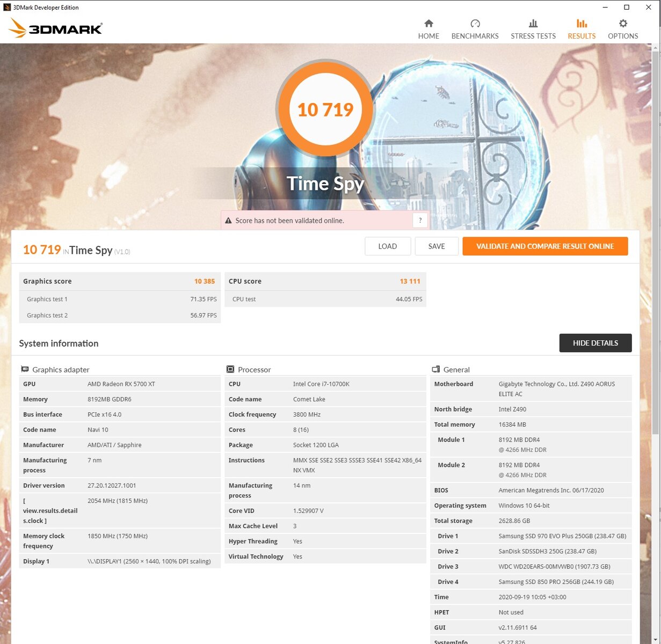Open the Results bar chart icon
661x644 pixels.
(582, 23)
